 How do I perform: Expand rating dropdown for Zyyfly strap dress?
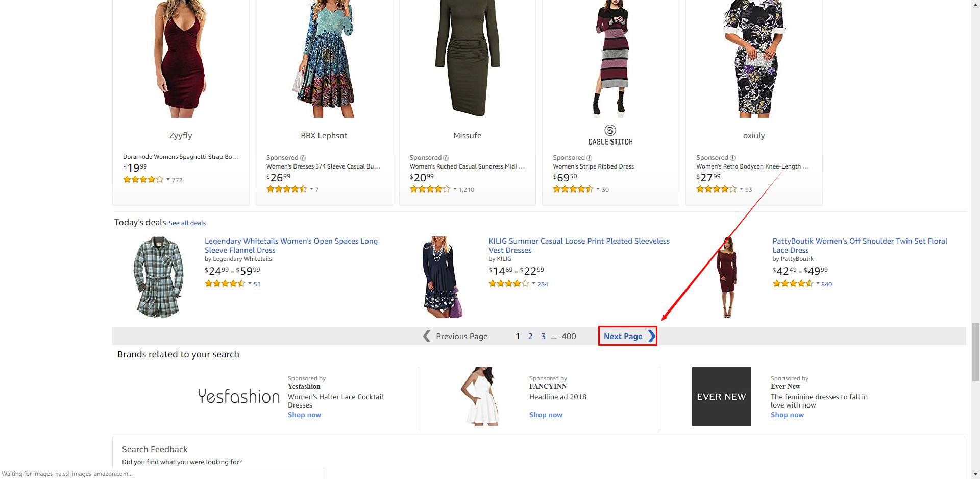tap(168, 179)
